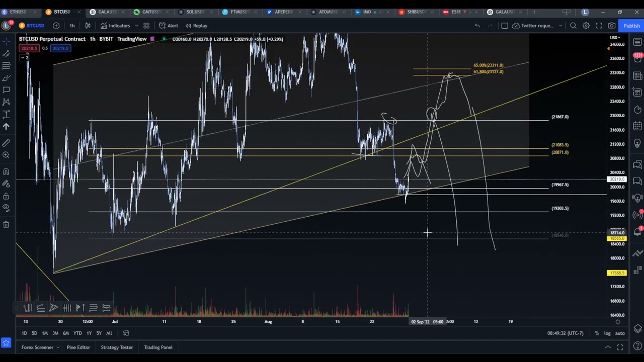644x362 pixels.
Task: Expand Twitter reque... layout dropdown
Action: pos(560,26)
